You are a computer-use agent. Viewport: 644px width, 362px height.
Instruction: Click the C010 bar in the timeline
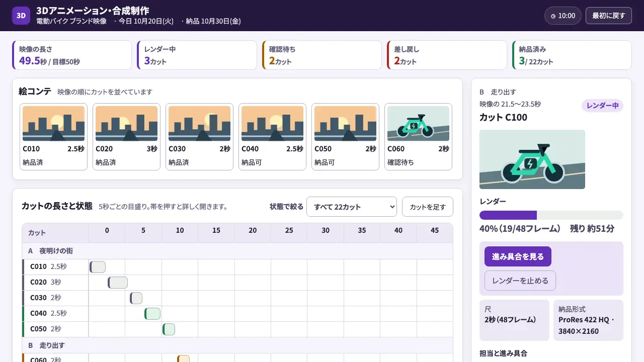(98, 267)
